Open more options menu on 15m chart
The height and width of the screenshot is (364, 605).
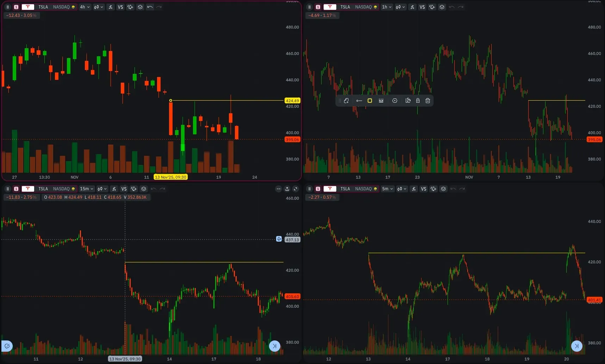coord(279,189)
